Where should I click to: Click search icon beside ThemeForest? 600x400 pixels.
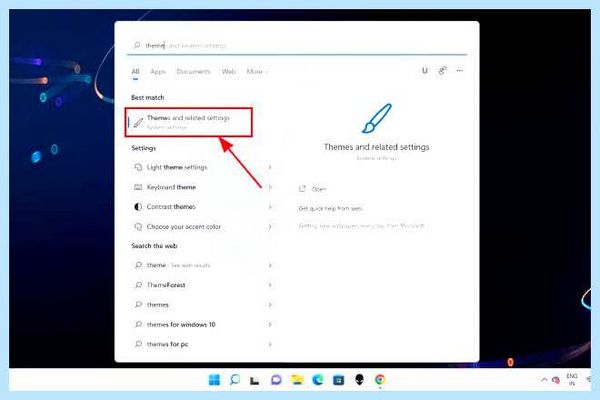point(138,285)
